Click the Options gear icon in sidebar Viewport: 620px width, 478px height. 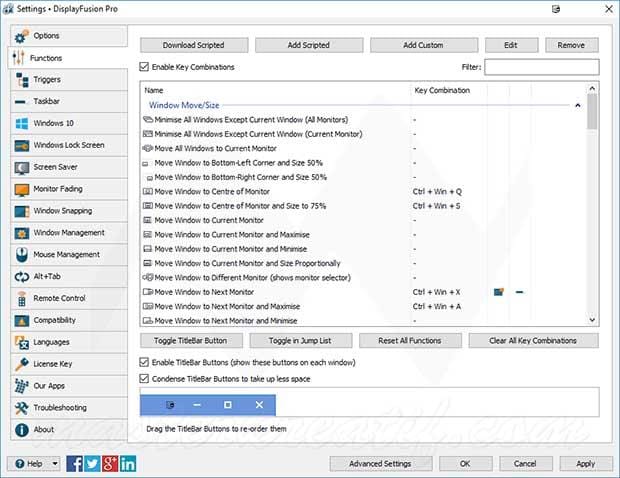21,36
